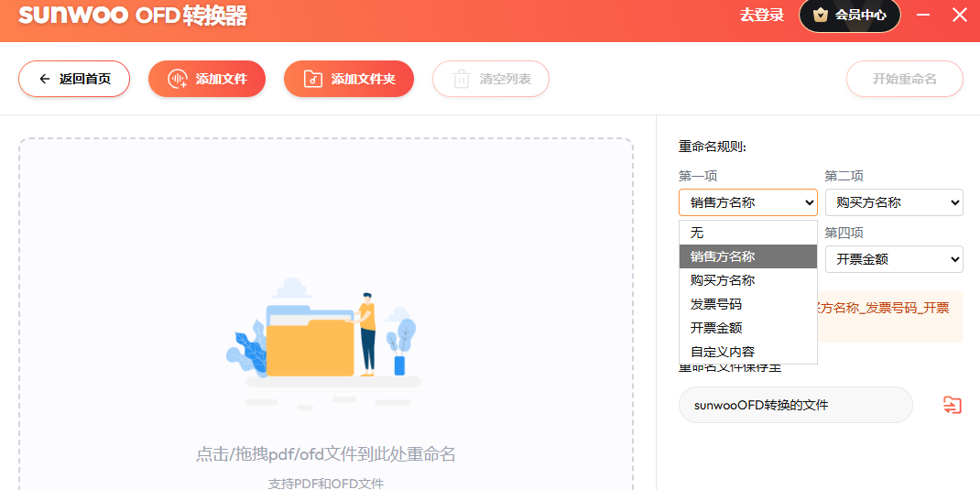Click the 返回首页 back button

pyautogui.click(x=74, y=79)
